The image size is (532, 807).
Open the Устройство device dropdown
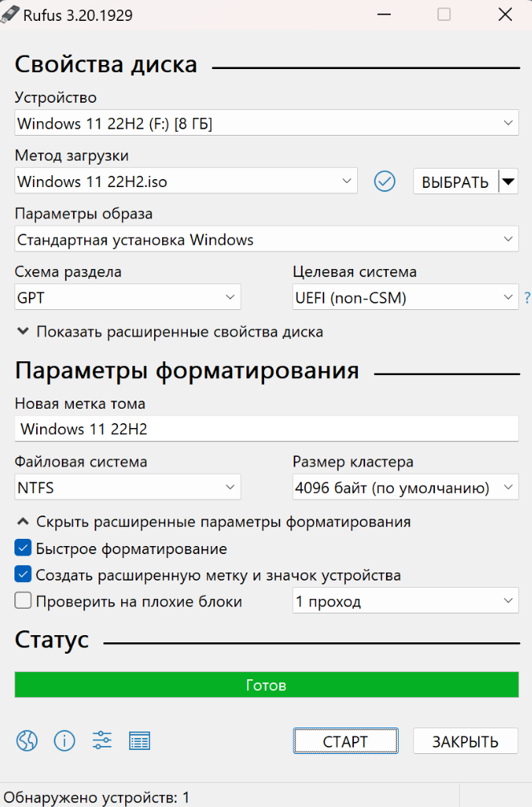click(x=266, y=123)
